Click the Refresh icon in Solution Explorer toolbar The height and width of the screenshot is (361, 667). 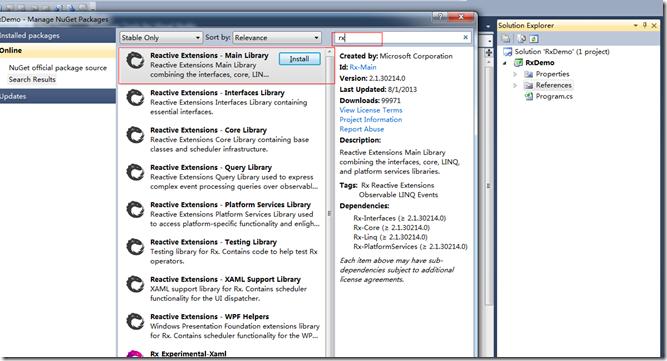[533, 39]
